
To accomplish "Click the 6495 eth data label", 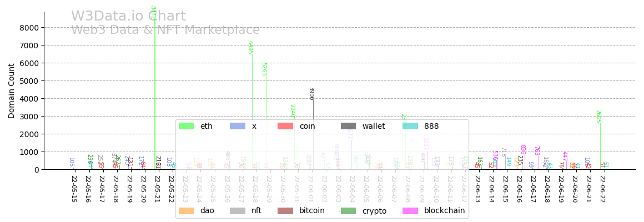I will [x=250, y=48].
